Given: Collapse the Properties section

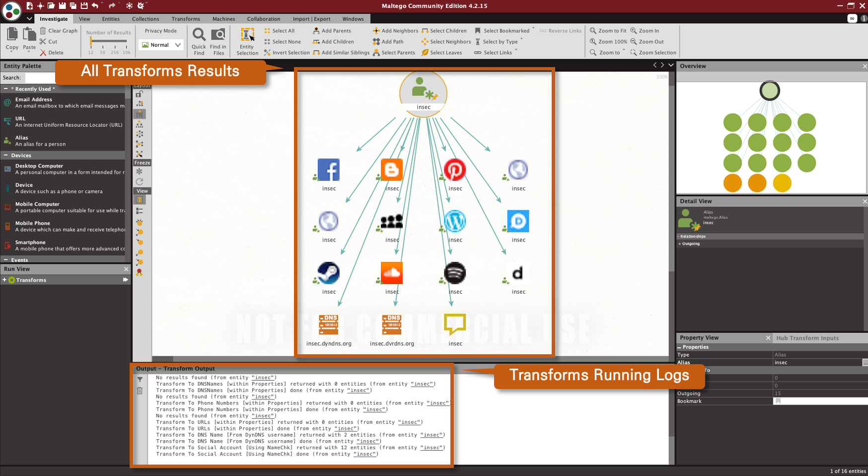Looking at the screenshot, I should [x=679, y=347].
